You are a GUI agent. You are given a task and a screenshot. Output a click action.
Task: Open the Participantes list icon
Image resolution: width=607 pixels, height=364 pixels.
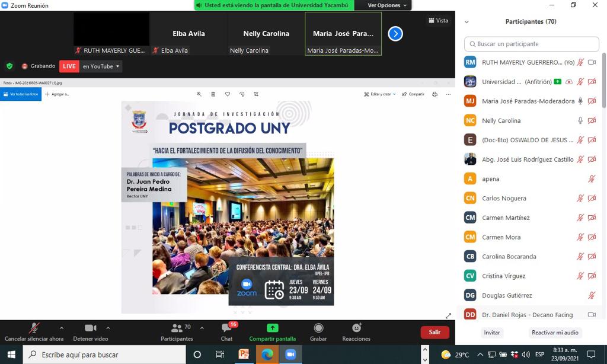click(x=177, y=328)
